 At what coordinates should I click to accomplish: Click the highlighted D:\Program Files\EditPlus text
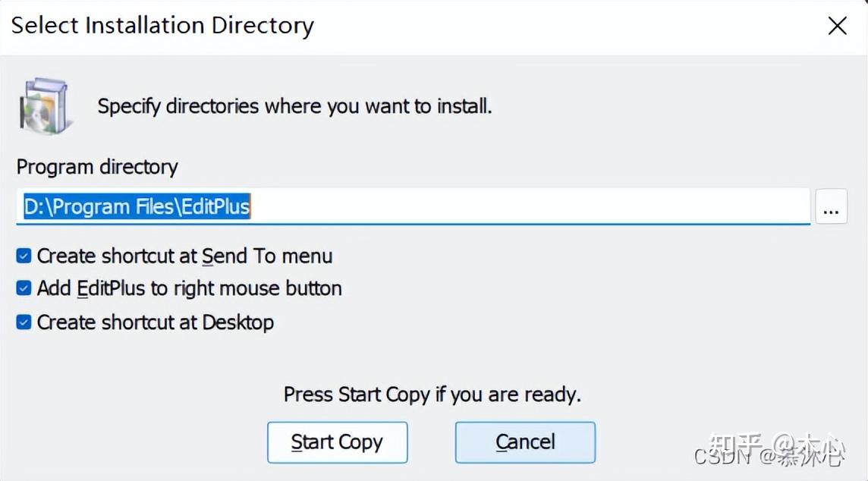coord(137,206)
